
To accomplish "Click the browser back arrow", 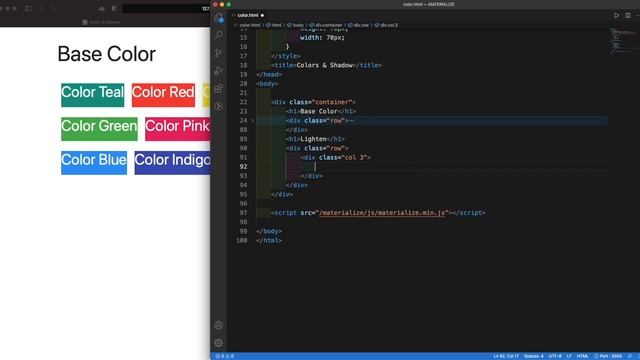I will coord(42,8).
